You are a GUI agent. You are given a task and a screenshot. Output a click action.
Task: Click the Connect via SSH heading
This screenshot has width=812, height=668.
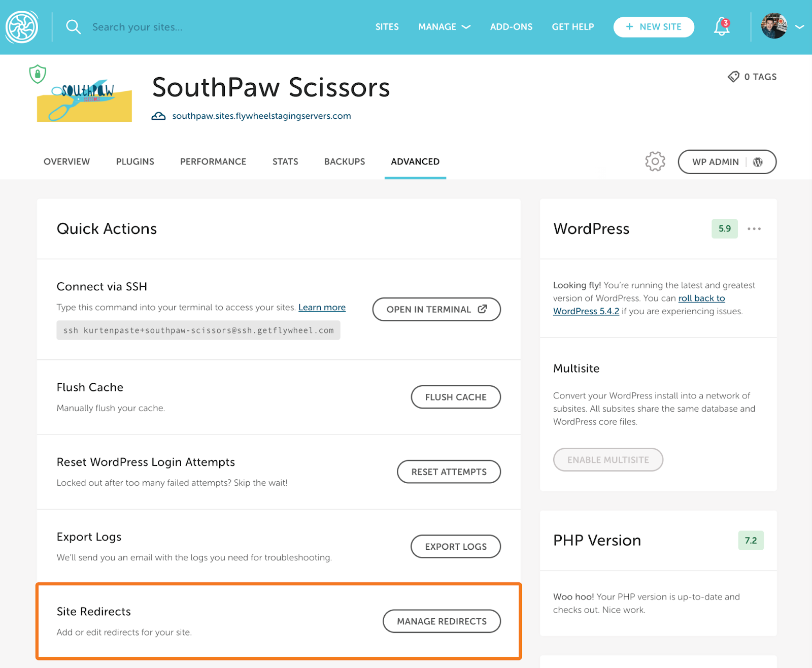102,286
